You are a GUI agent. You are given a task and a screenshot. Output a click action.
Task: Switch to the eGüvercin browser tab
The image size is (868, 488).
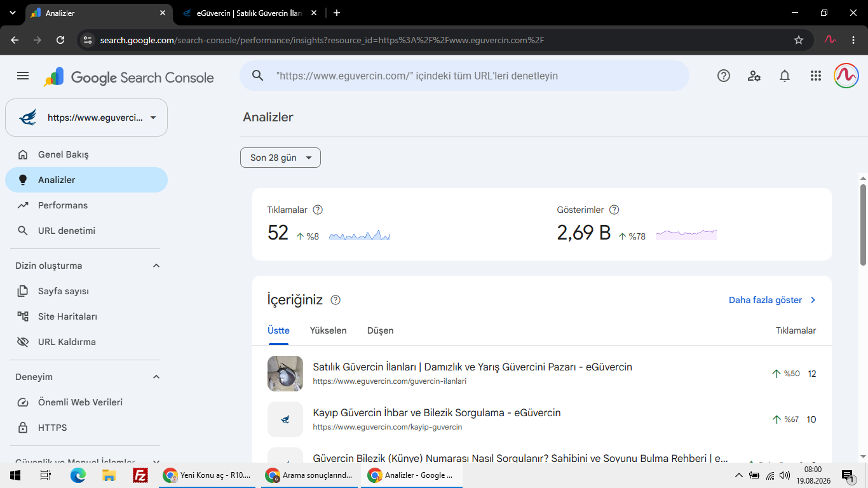248,13
